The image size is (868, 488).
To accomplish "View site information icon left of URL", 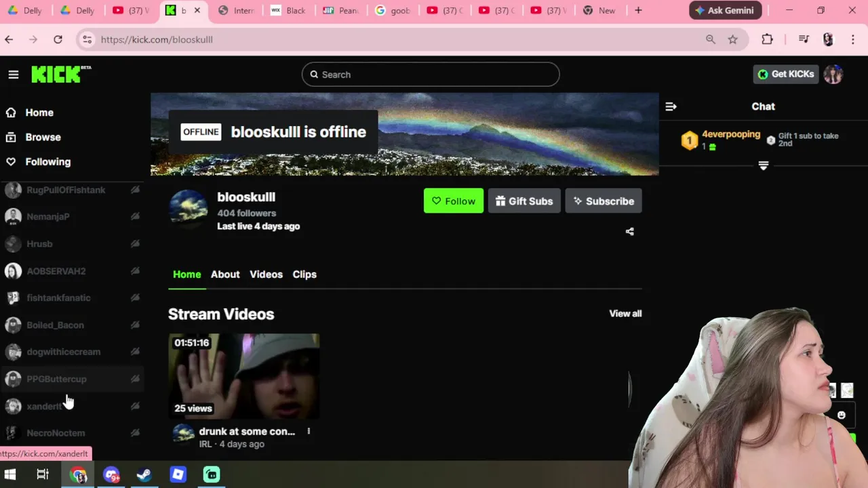I will click(87, 39).
